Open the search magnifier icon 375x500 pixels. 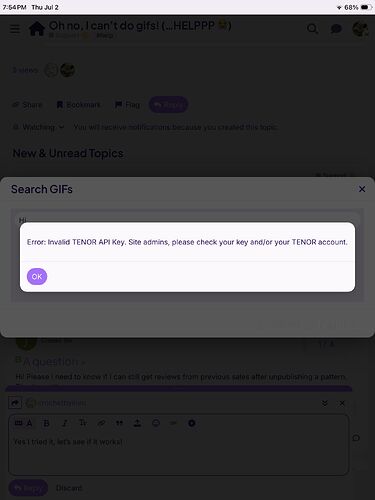tap(312, 29)
